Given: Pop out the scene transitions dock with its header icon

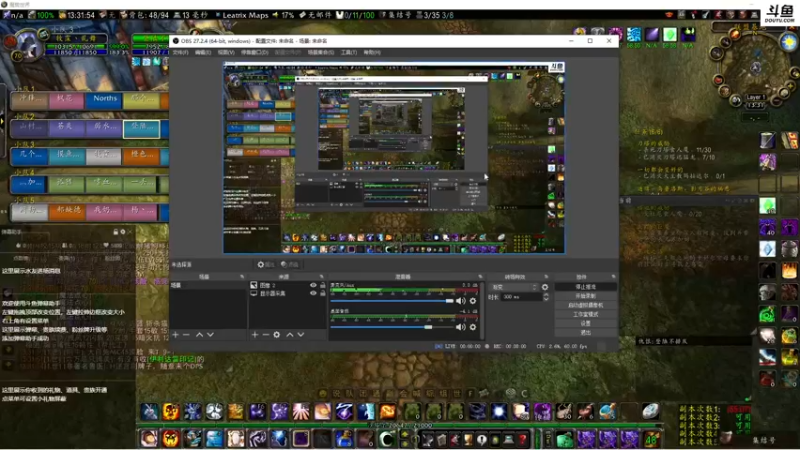Looking at the screenshot, I should (546, 277).
